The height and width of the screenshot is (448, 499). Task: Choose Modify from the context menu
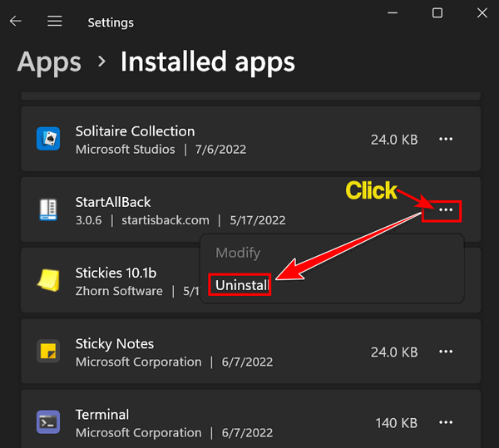pos(238,254)
